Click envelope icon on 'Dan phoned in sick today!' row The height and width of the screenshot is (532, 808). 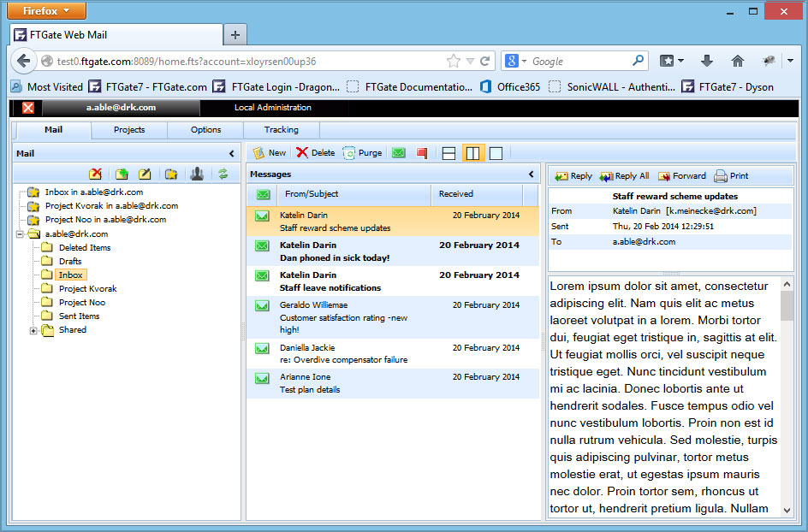262,245
